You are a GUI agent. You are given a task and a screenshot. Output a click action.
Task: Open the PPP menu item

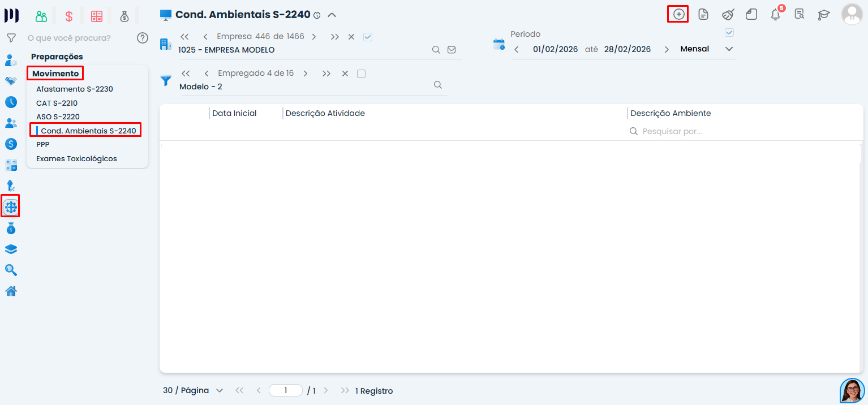click(x=43, y=144)
